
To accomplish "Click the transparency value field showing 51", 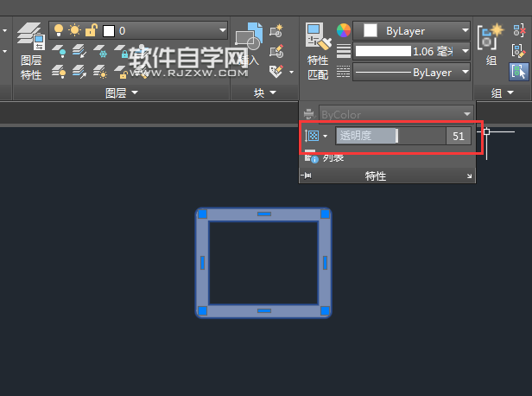I will [x=458, y=136].
